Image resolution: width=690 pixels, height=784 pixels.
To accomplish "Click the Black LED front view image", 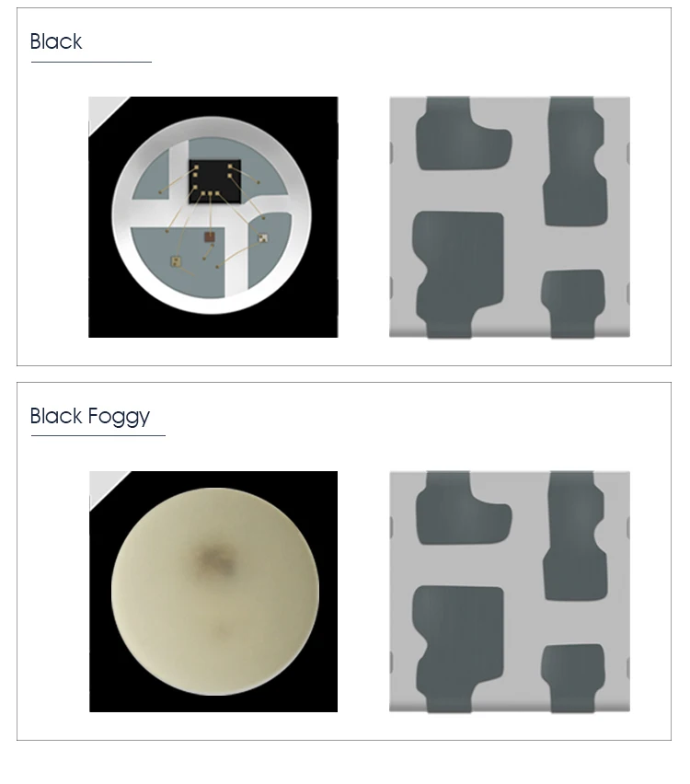I will pyautogui.click(x=213, y=217).
